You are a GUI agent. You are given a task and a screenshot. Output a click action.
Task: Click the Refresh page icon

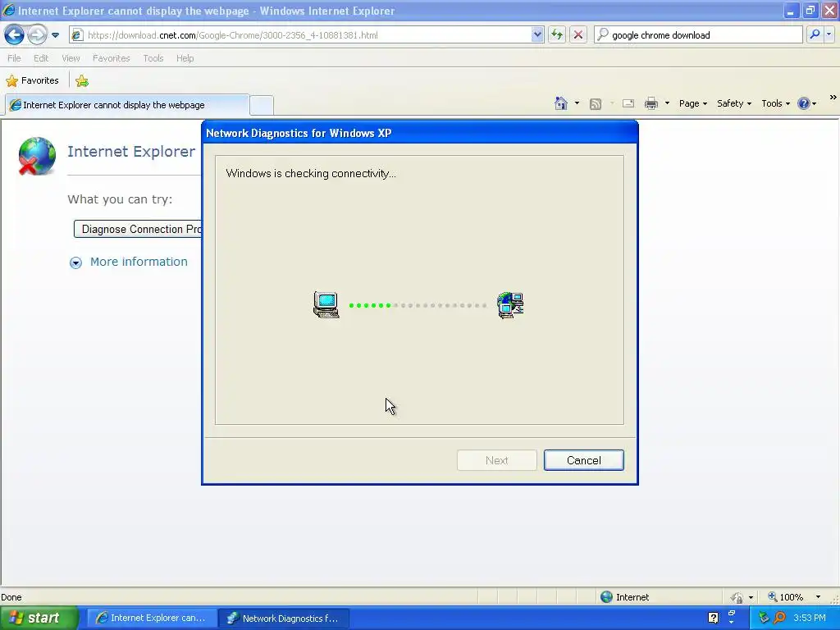click(557, 35)
